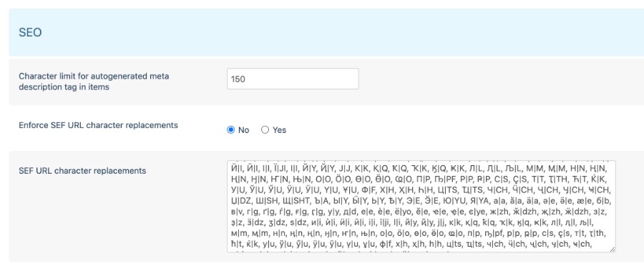Click the "Enforce SEF URL character replacements" label
Image resolution: width=644 pixels, height=271 pixels.
(x=98, y=125)
